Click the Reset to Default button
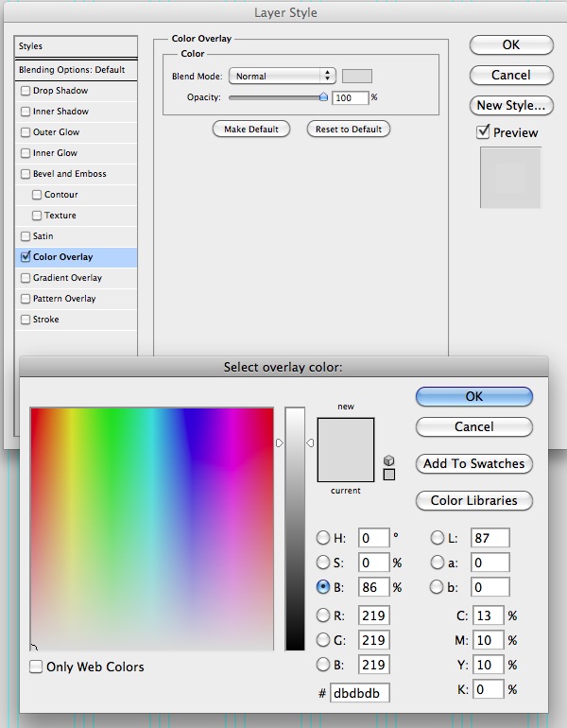Viewport: 567px width, 728px height. 349,130
